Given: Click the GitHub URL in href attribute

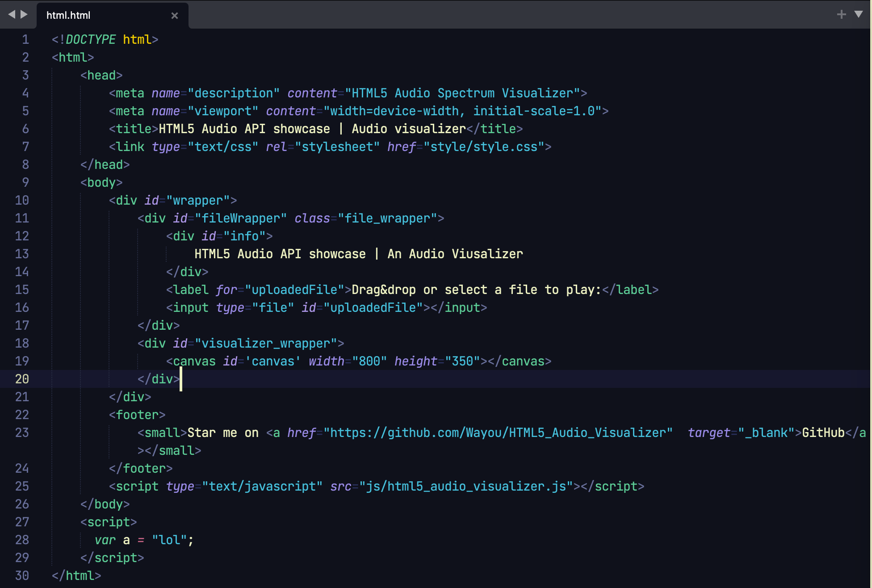Looking at the screenshot, I should (498, 433).
